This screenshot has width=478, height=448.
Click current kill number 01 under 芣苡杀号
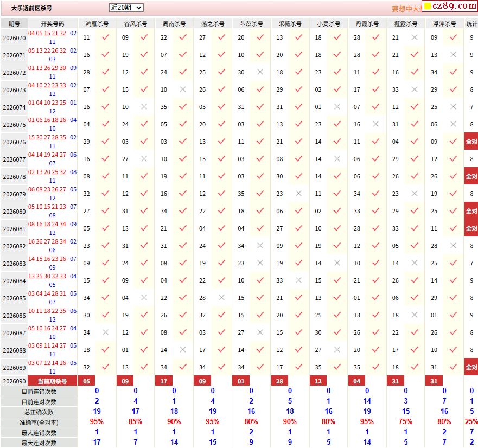pyautogui.click(x=241, y=381)
